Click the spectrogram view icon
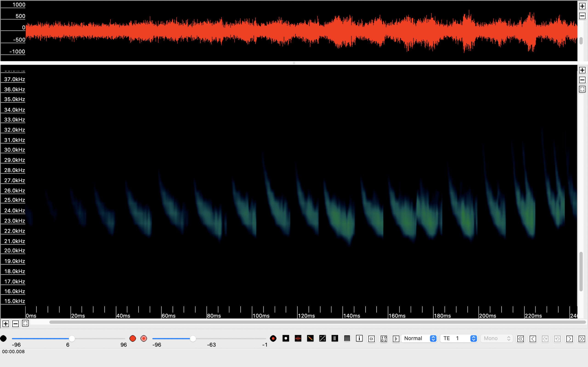588x367 pixels. coord(310,338)
